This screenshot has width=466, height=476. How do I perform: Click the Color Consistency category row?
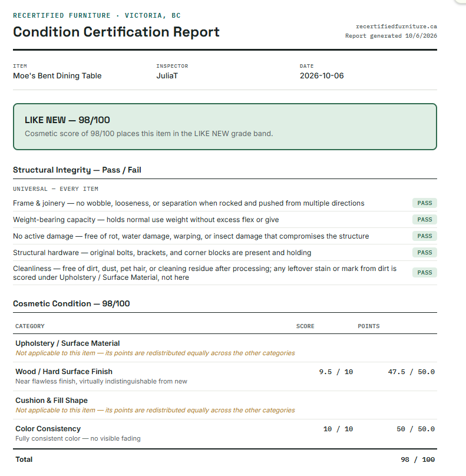[225, 434]
